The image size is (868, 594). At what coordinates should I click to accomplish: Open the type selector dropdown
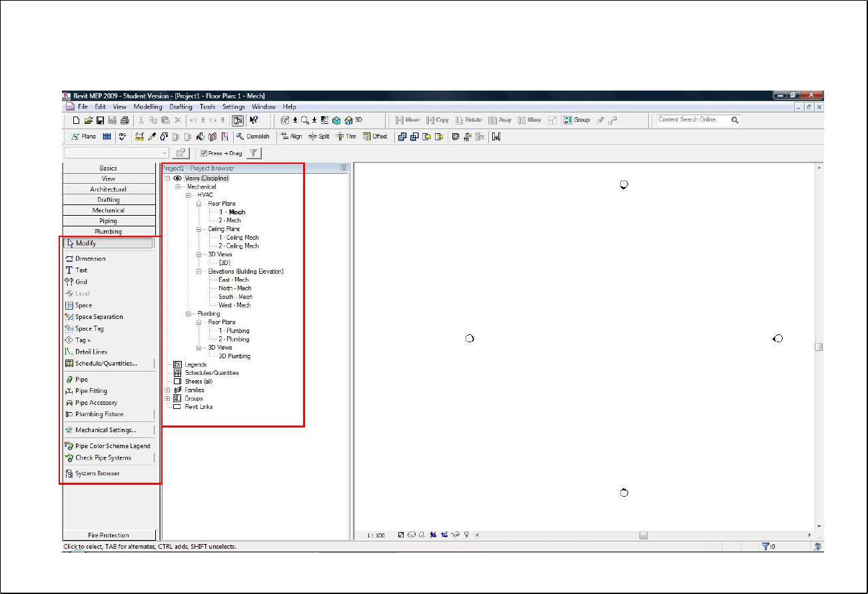(165, 153)
